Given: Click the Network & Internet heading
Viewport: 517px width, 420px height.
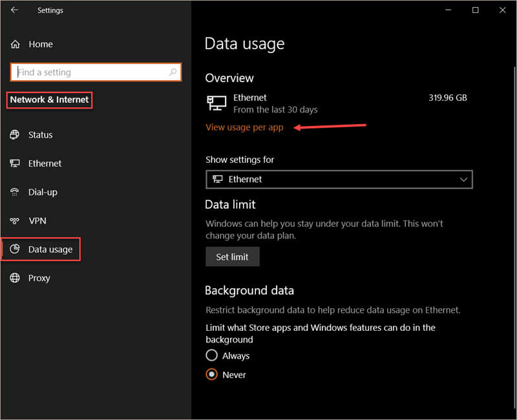Looking at the screenshot, I should pos(50,100).
